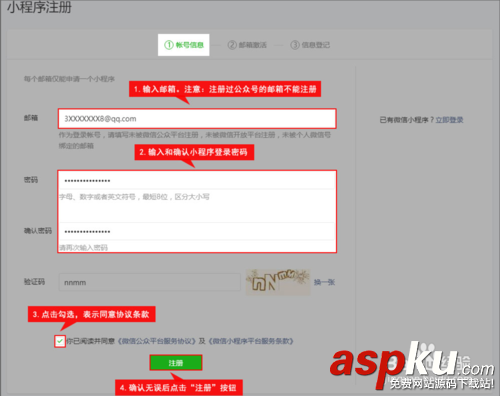Select the 邮箱激活 step tab
The width and height of the screenshot is (500, 396).
point(247,45)
